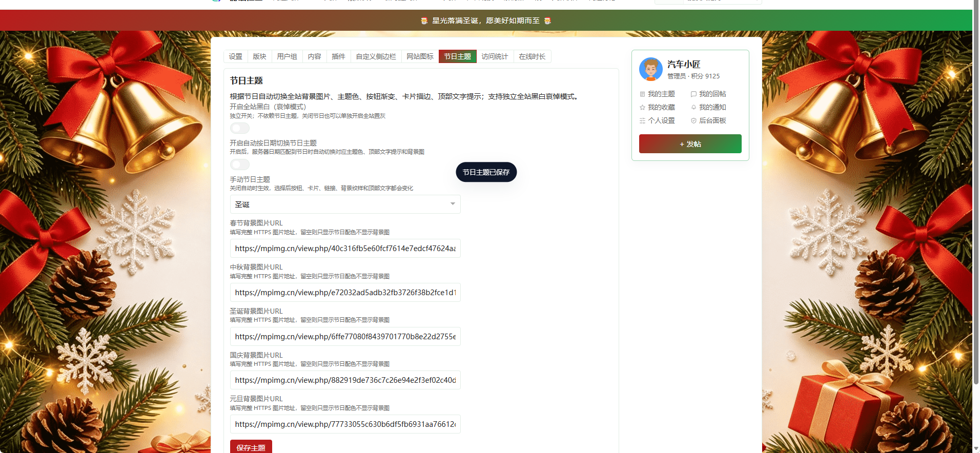The width and height of the screenshot is (980, 453).
Task: Click the 中秋背景图片URL input field
Action: 345,293
